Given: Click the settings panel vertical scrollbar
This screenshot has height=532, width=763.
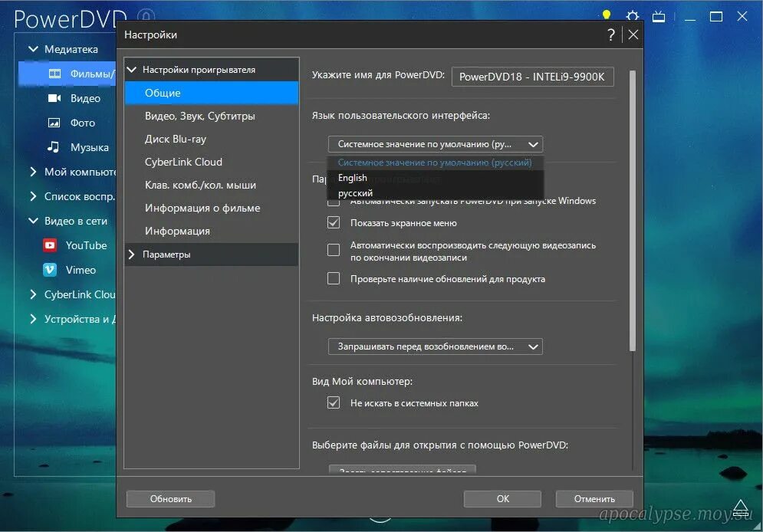Looking at the screenshot, I should click(633, 210).
